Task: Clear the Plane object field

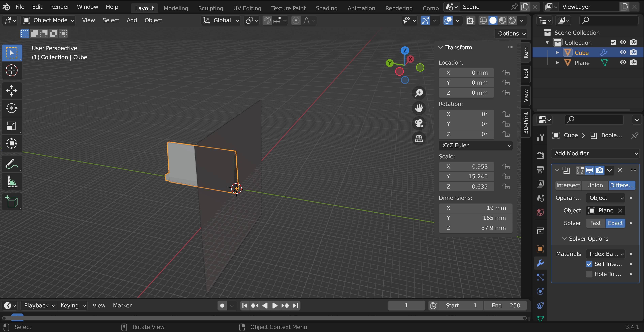Action: coord(620,211)
